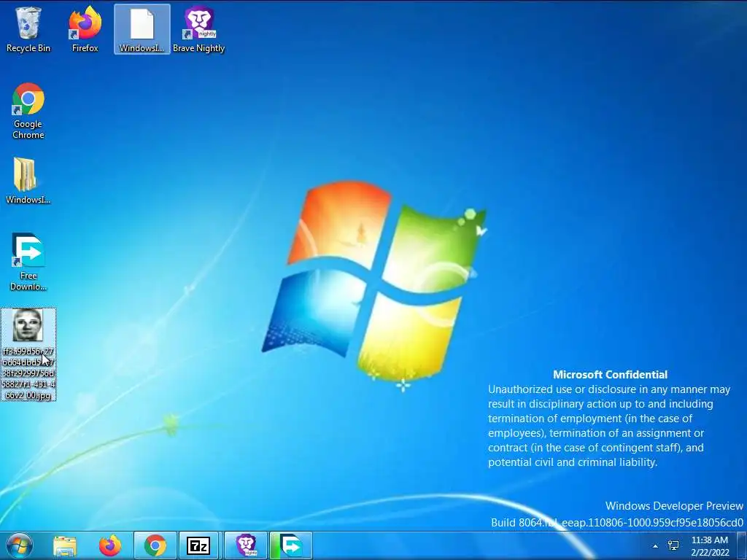The image size is (747, 560).
Task: Select the face thumbnail jpg file
Action: pyautogui.click(x=28, y=354)
